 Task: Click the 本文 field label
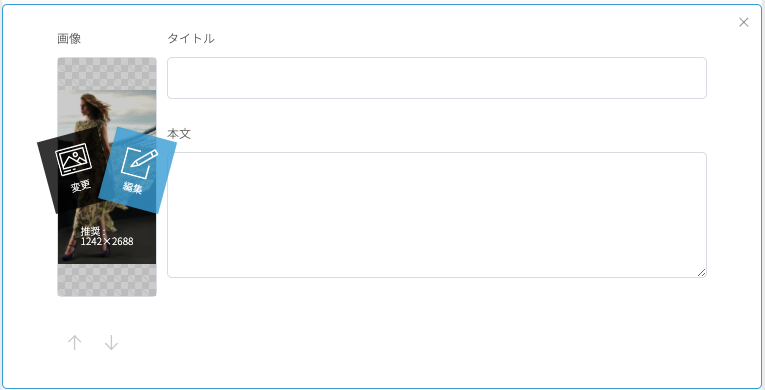[x=179, y=134]
